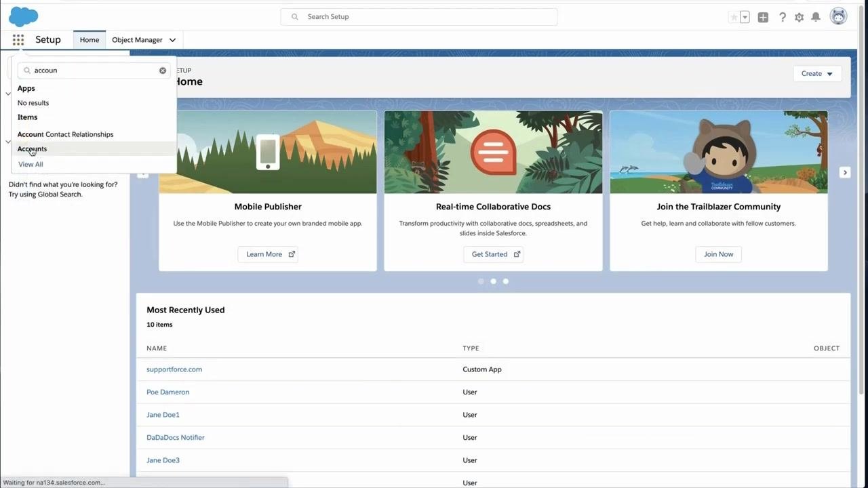The width and height of the screenshot is (868, 488).
Task: Open the Create dropdown button
Action: click(x=817, y=74)
